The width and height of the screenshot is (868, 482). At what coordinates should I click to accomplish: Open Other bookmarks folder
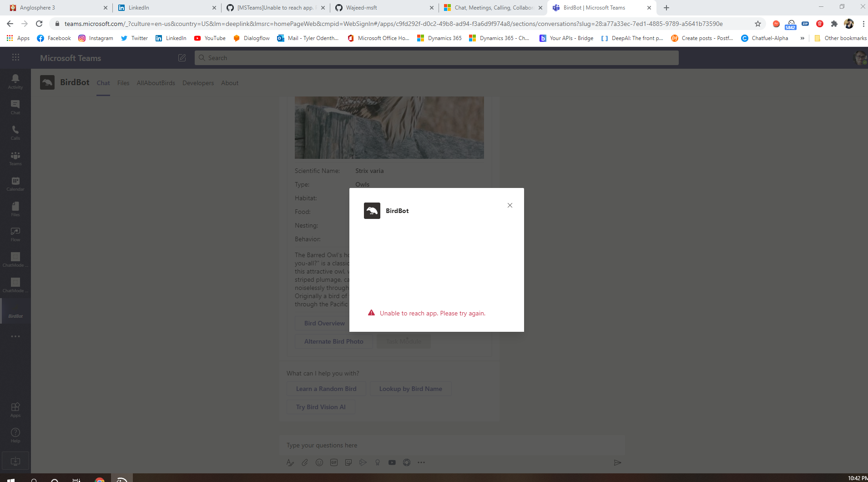pyautogui.click(x=840, y=38)
